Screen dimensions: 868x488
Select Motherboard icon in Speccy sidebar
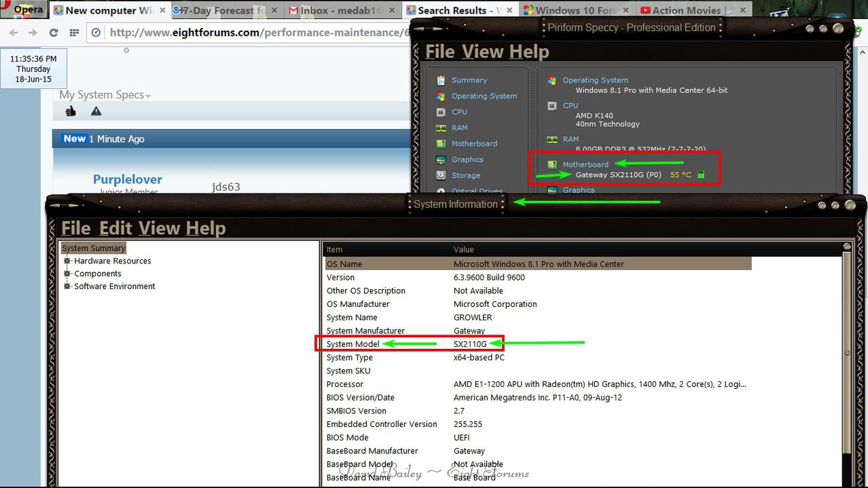coord(441,143)
